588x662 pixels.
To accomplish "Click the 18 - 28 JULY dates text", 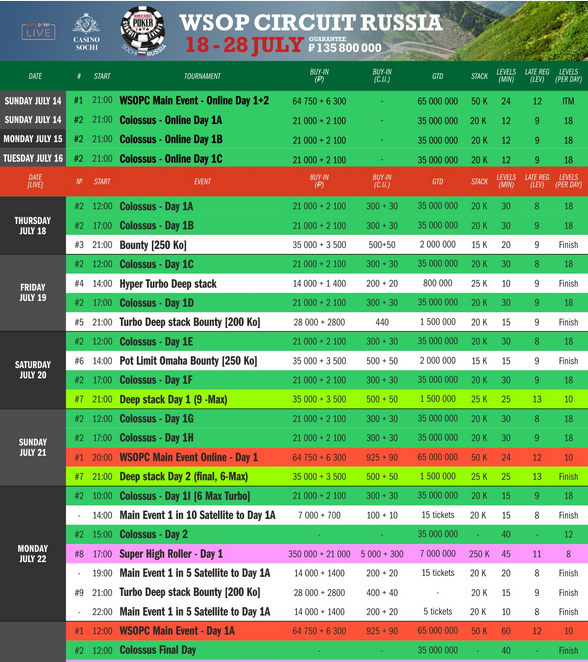I will (244, 45).
